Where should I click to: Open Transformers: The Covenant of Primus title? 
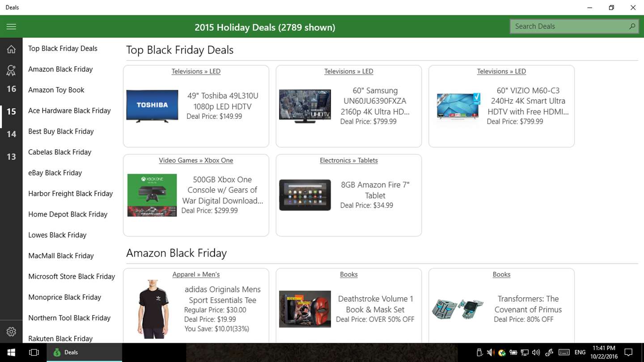pos(528,304)
